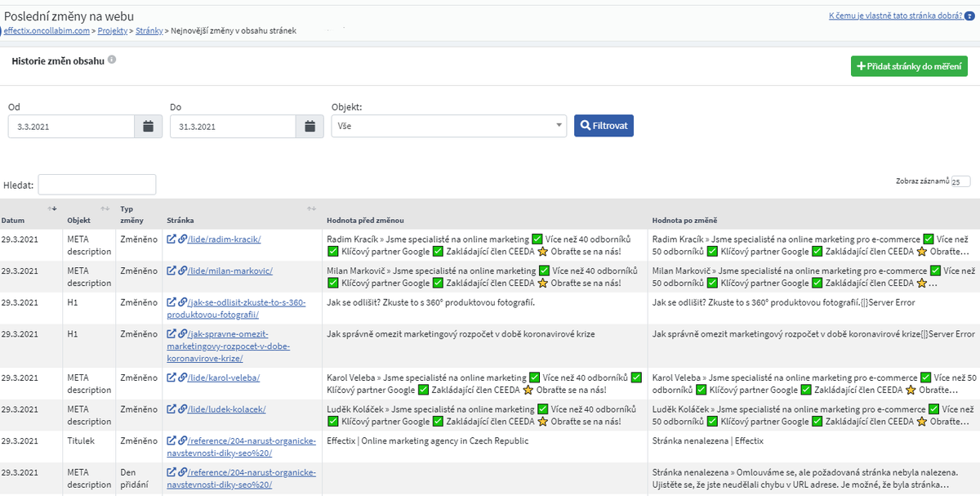Viewport: 980px width, 496px height.
Task: Click into the Hledat search box
Action: (96, 185)
